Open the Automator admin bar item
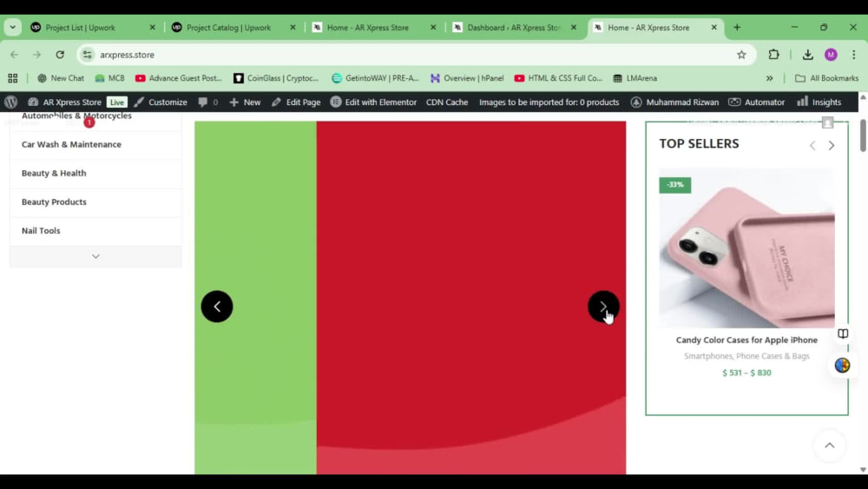This screenshot has width=868, height=489. click(x=756, y=102)
